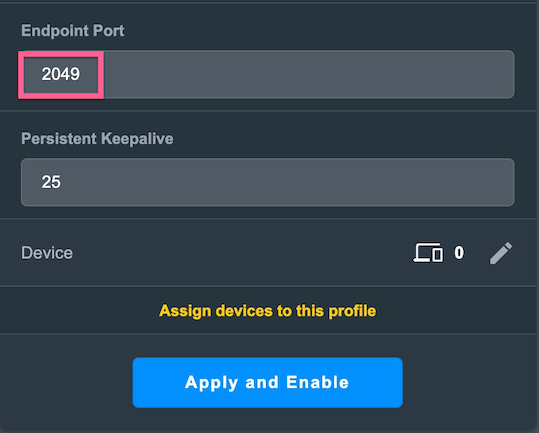This screenshot has height=433, width=539.
Task: Click the Persistent Keepalive label
Action: tap(97, 139)
